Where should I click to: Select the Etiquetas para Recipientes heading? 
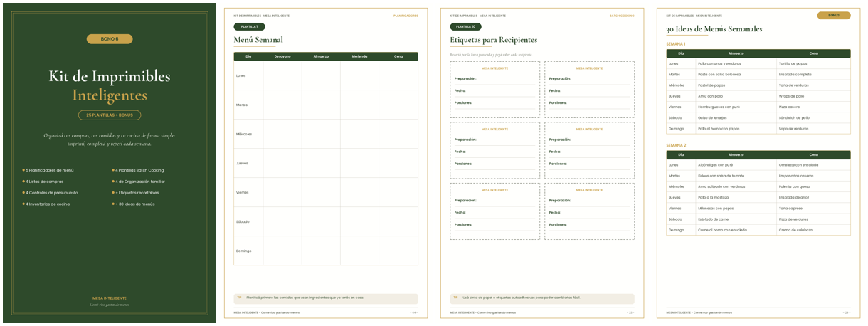[494, 40]
